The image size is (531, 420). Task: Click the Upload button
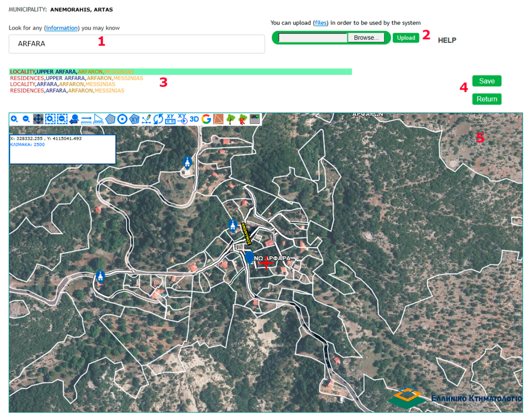[x=406, y=38]
